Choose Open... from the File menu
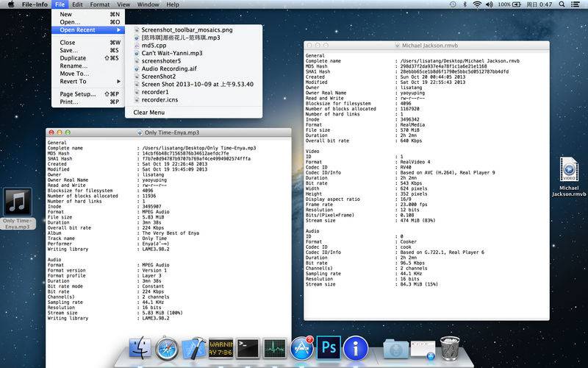 (x=88, y=22)
